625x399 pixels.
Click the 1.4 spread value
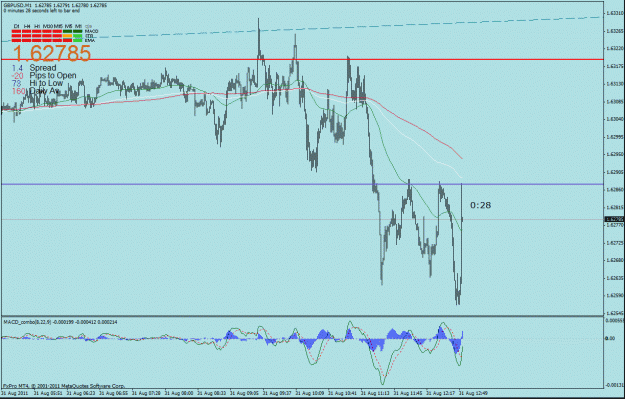point(17,68)
